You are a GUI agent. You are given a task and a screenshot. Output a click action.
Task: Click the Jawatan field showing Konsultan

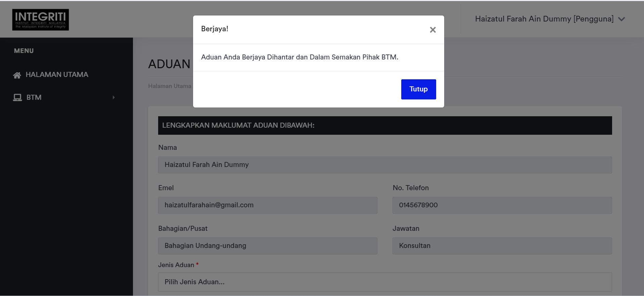coord(502,246)
